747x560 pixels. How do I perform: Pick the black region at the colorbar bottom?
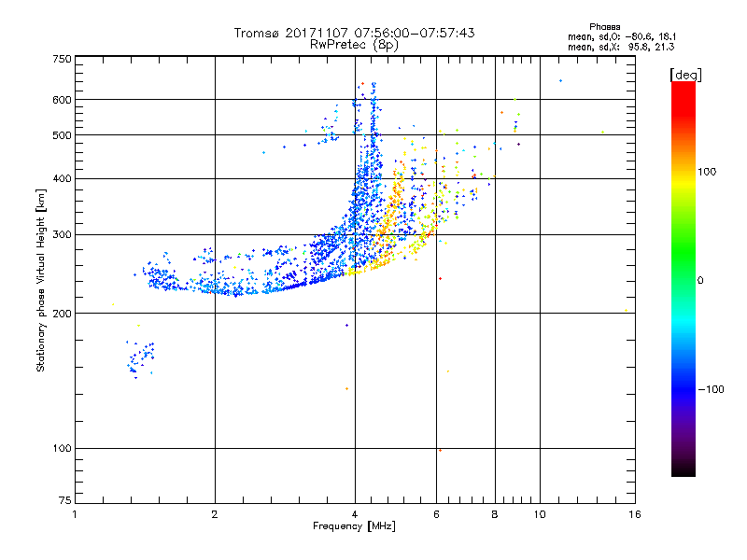[x=684, y=470]
